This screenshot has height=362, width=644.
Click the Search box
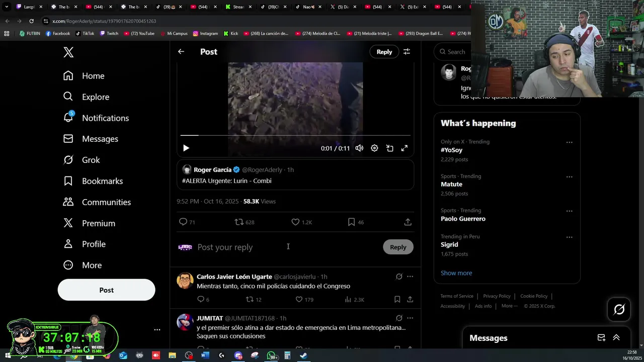click(453, 52)
